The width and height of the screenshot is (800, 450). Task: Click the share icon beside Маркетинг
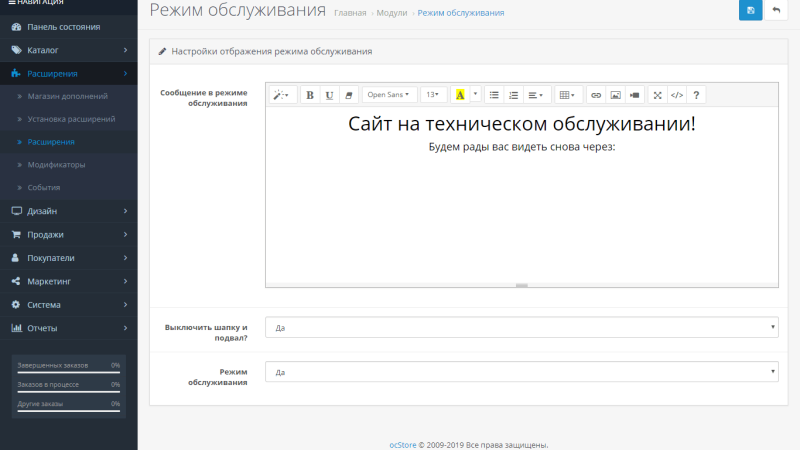(x=16, y=281)
